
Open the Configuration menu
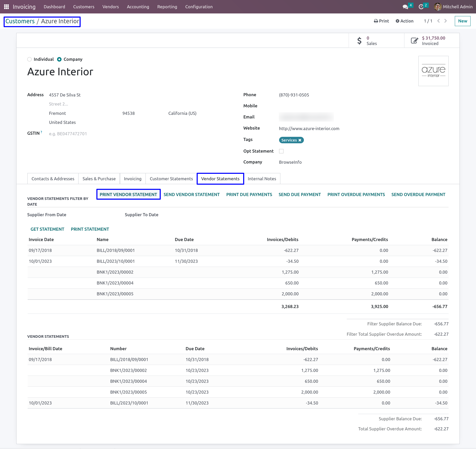coord(199,7)
